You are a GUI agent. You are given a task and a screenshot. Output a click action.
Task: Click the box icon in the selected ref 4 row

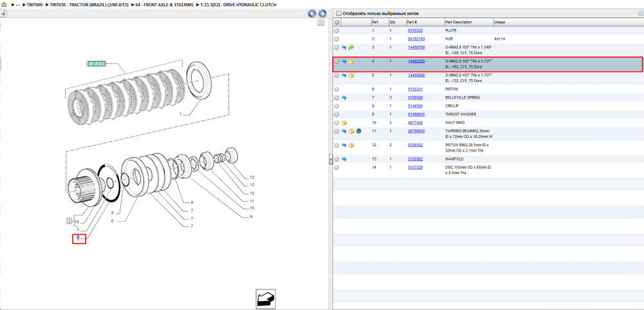point(351,62)
